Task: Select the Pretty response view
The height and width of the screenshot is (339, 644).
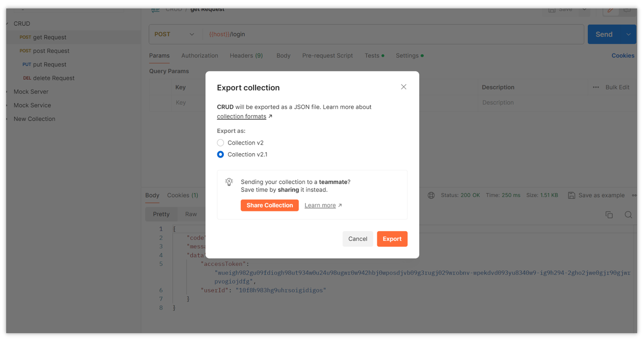Action: coord(161,214)
